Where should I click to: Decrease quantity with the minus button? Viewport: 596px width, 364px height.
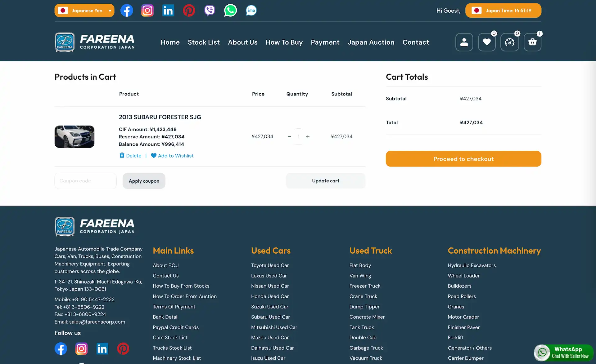point(289,137)
